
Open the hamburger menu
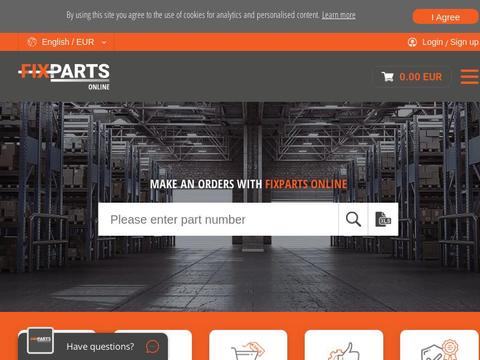(x=470, y=77)
